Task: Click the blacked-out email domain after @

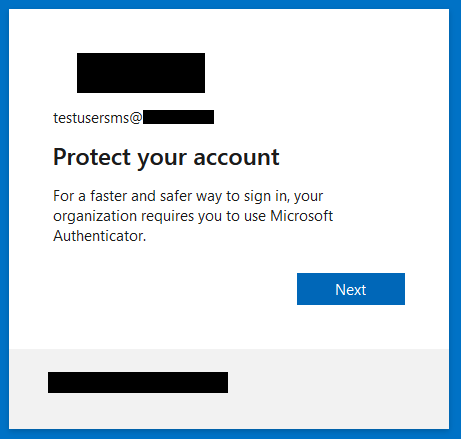Action: point(178,117)
